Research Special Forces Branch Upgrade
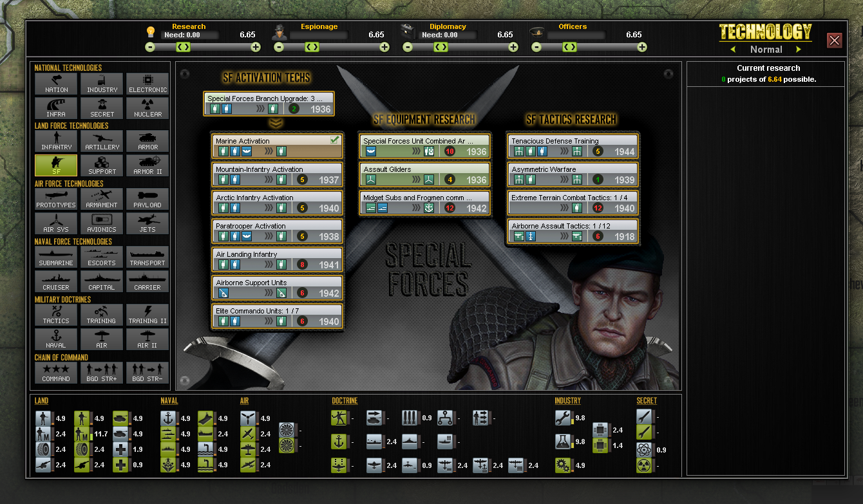 pyautogui.click(x=269, y=104)
